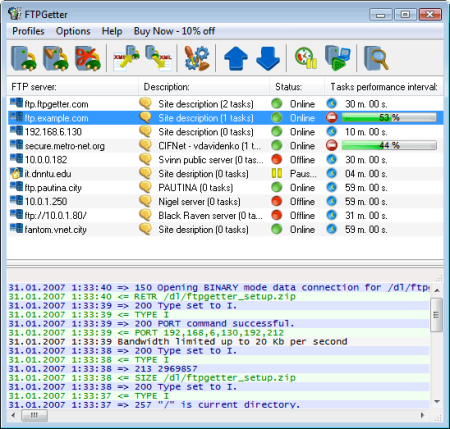Open the settings gears icon
The width and height of the screenshot is (450, 429).
pyautogui.click(x=197, y=58)
